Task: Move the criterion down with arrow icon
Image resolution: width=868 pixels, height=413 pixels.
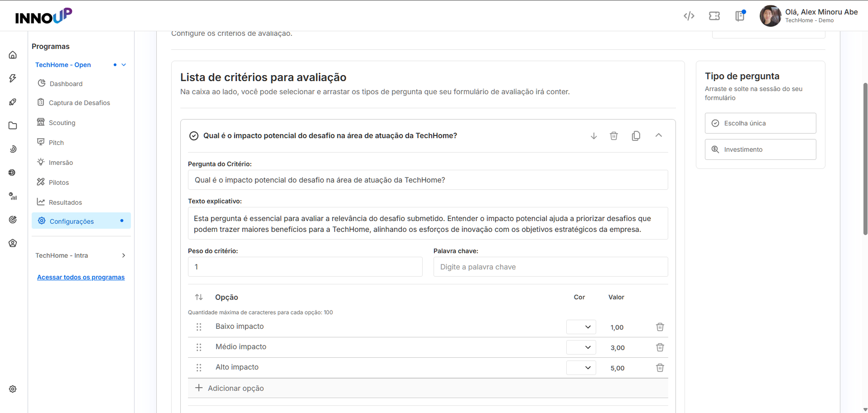Action: pyautogui.click(x=593, y=136)
